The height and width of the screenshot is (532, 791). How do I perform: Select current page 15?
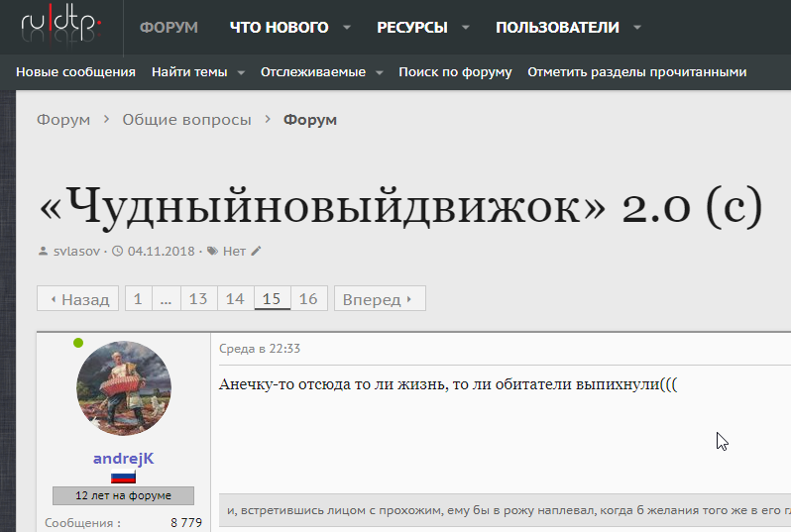[x=272, y=298]
